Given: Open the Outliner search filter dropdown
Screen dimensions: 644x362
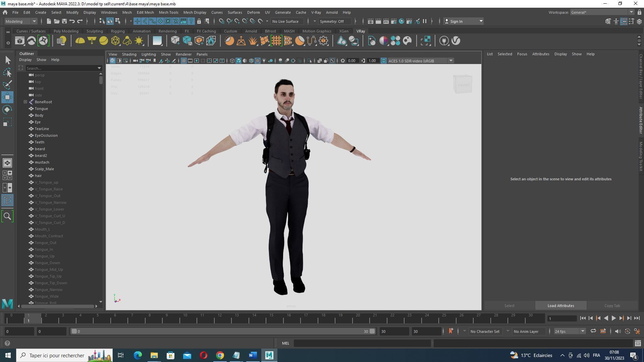Looking at the screenshot, I should click(x=99, y=68).
